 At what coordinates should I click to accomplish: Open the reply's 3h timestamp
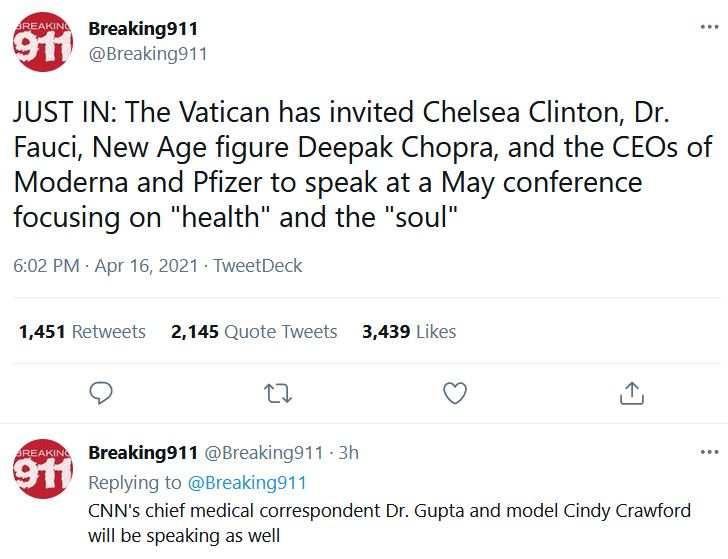pyautogui.click(x=348, y=453)
